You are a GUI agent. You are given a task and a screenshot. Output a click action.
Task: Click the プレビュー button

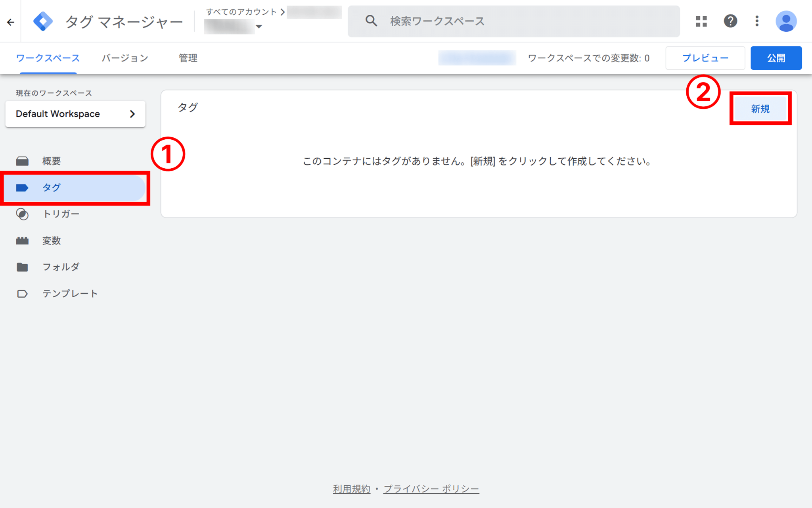click(x=705, y=58)
